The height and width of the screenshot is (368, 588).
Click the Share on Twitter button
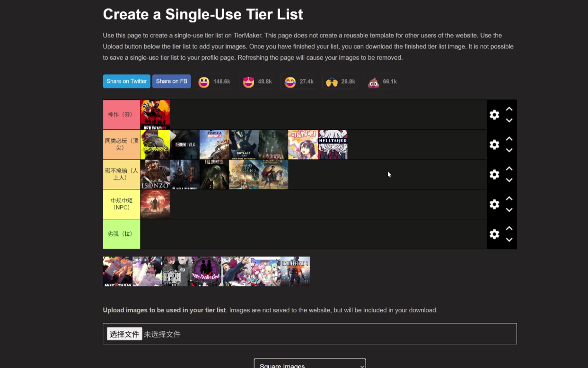tap(127, 81)
